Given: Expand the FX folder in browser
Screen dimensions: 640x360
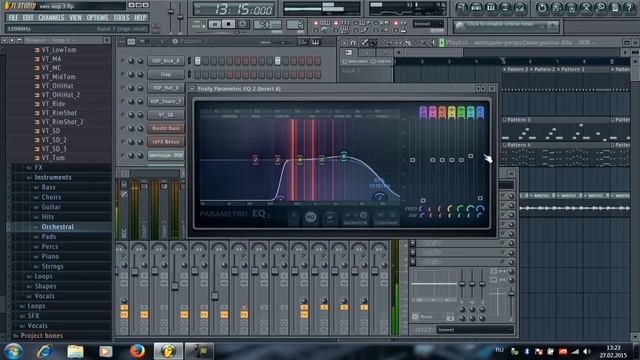Looking at the screenshot, I should 38,167.
